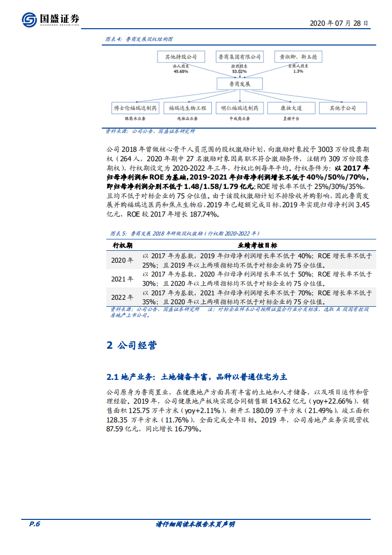This screenshot has width=392, height=555.
Task: Click the 博士伦福瑞达制药 subsidiary box
Action: coord(135,108)
